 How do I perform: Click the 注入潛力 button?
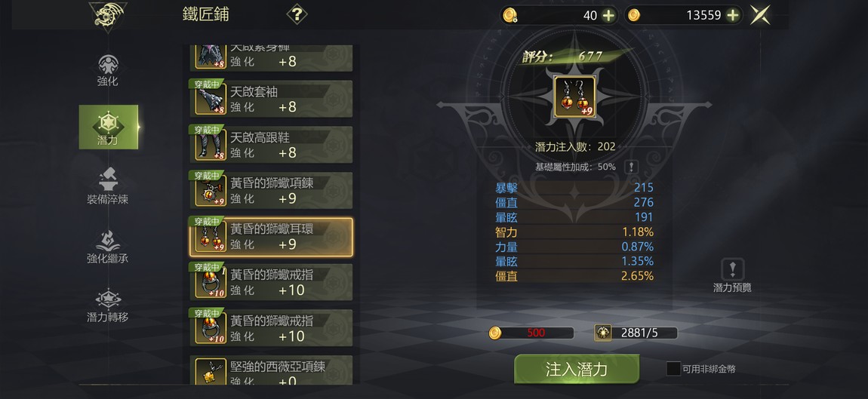coord(577,369)
